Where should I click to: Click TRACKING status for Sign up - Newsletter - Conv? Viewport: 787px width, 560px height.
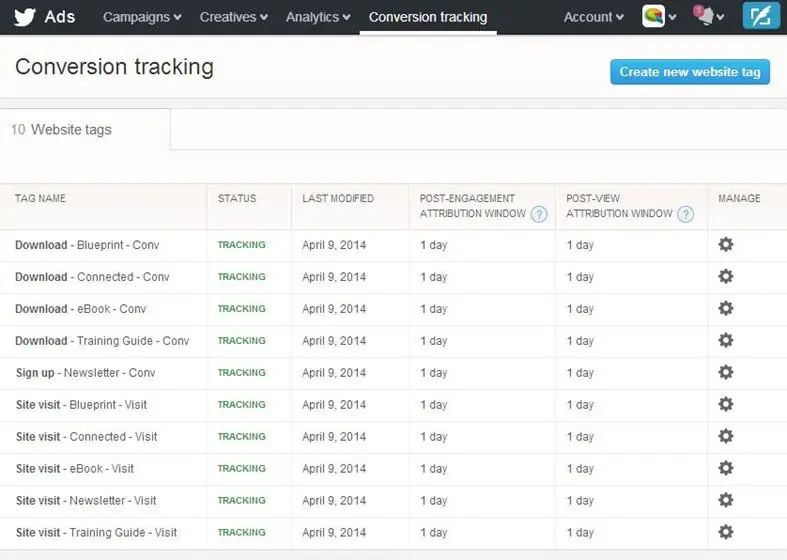pyautogui.click(x=241, y=373)
